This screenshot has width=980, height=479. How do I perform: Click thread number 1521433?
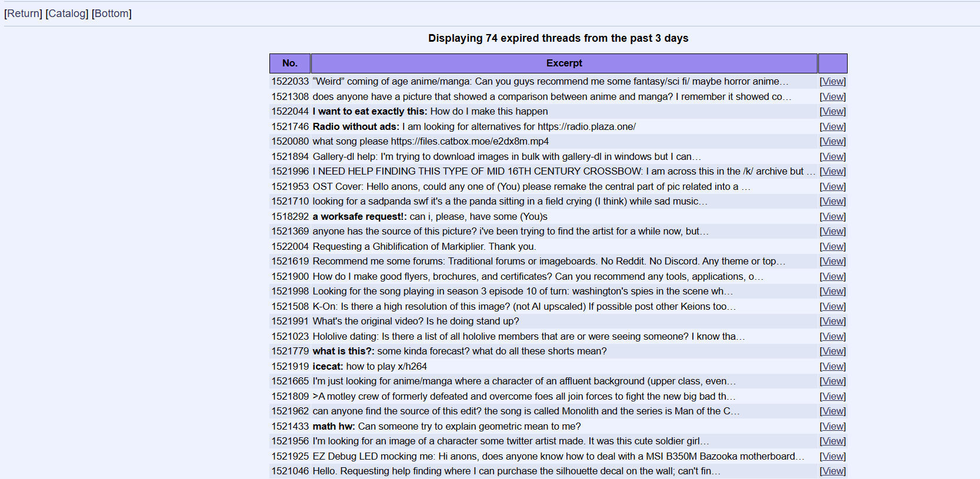(x=290, y=427)
